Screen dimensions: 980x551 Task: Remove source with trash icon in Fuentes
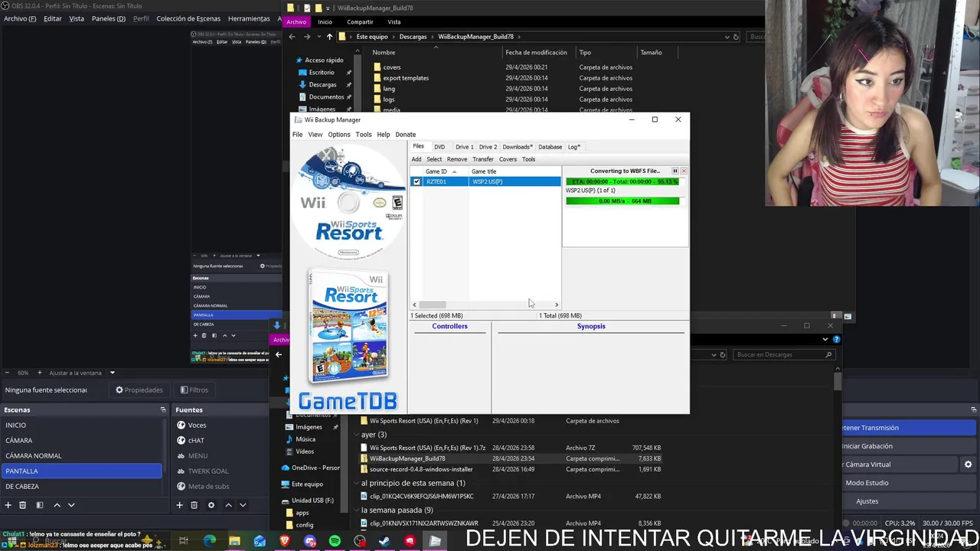point(194,505)
